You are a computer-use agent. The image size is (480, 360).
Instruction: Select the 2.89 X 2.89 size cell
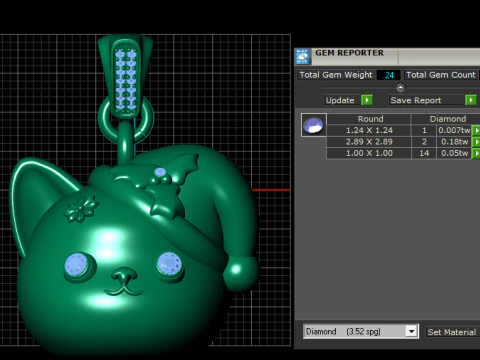(369, 142)
